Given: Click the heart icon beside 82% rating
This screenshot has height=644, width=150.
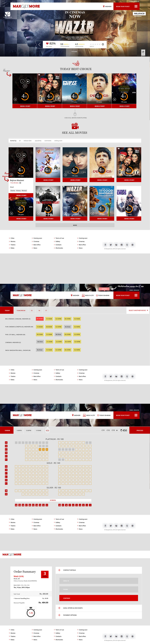Looking at the screenshot, I should (x=47, y=44).
